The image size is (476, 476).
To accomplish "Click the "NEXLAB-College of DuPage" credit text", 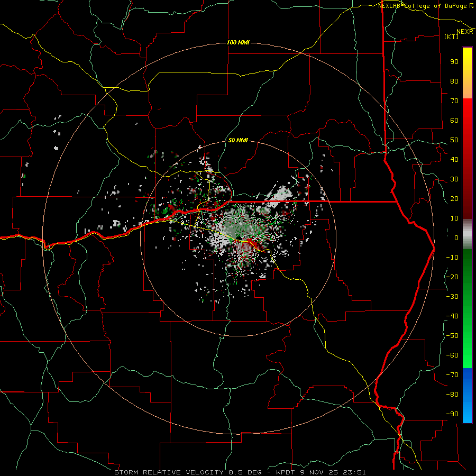I will (423, 6).
